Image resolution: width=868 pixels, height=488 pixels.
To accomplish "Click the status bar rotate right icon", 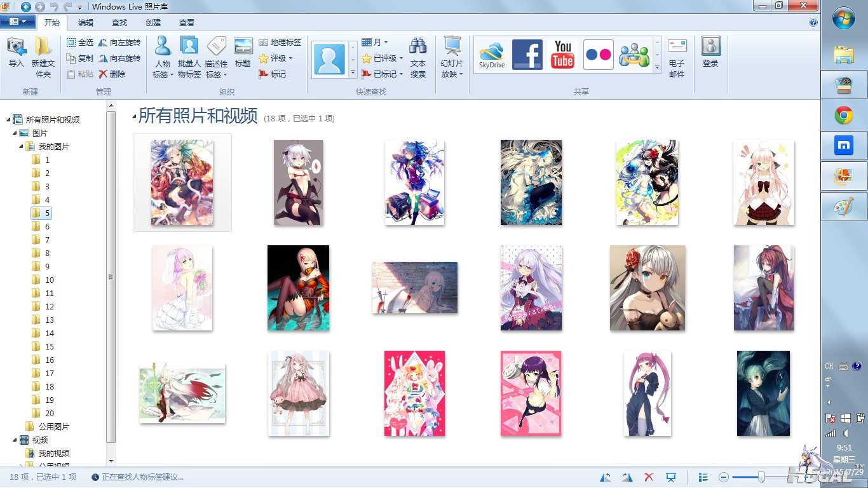I will pyautogui.click(x=627, y=477).
